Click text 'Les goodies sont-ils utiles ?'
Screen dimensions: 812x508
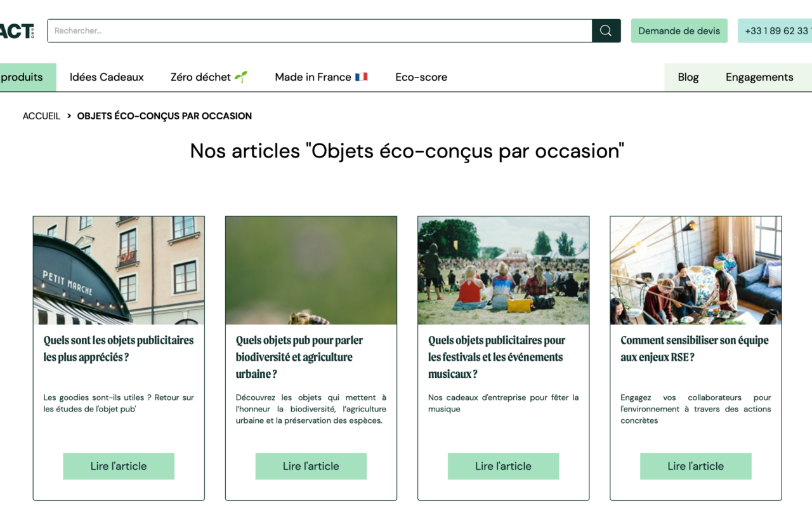tap(98, 398)
